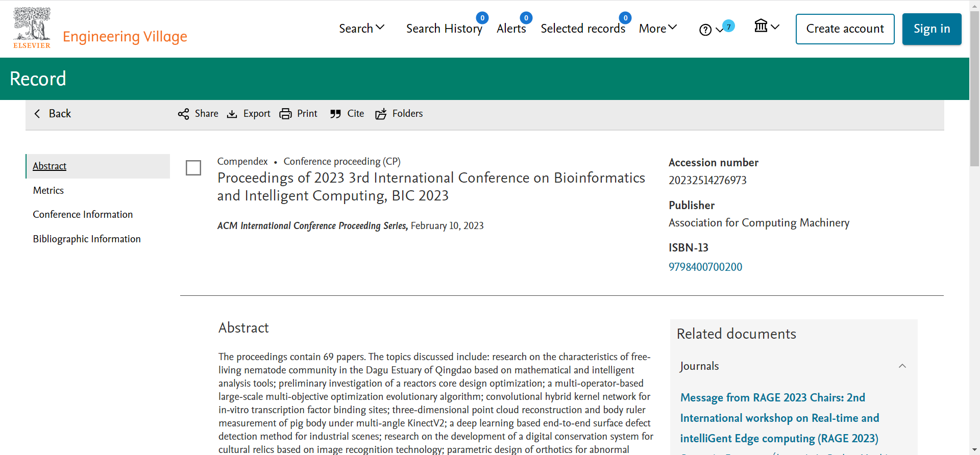Viewport: 980px width, 455px height.
Task: Click the proceedings title heading
Action: pos(431,187)
